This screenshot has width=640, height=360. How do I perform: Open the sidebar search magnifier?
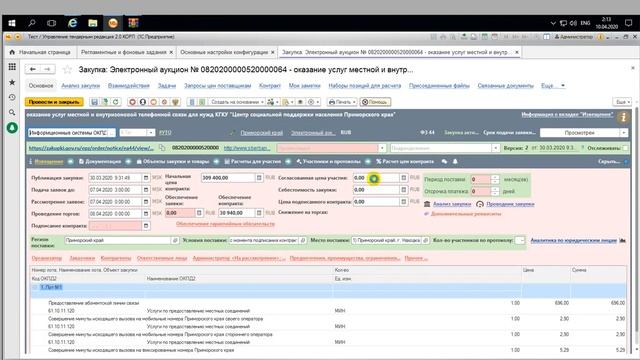click(12, 112)
